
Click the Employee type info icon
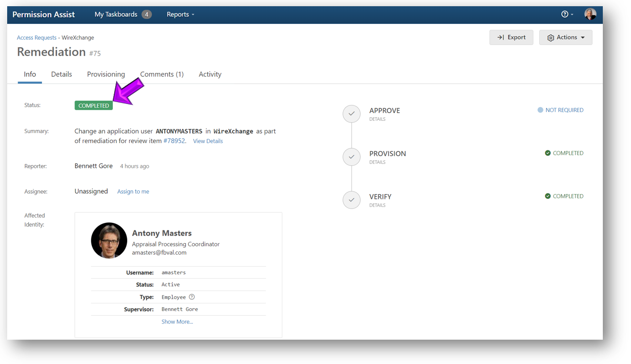click(x=192, y=297)
